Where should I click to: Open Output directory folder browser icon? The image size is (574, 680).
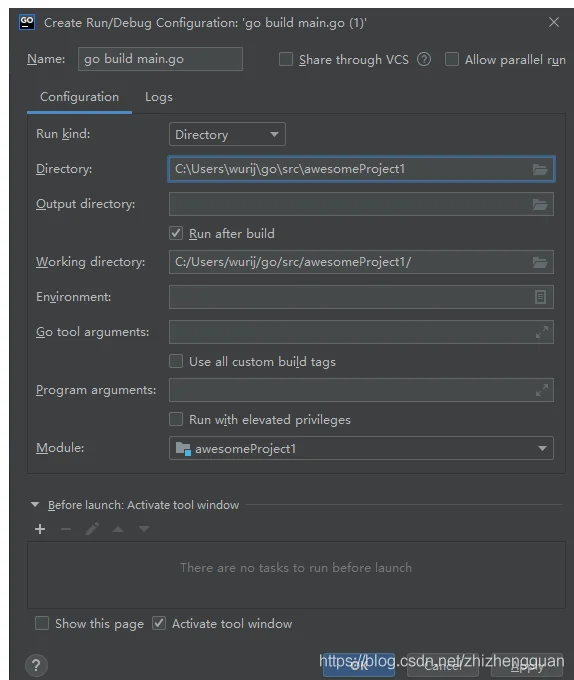pyautogui.click(x=540, y=204)
